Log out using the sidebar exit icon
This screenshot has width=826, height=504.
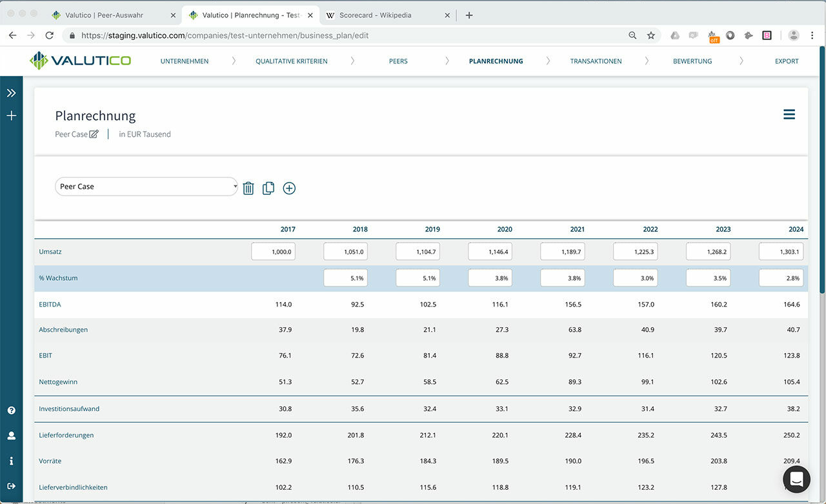coord(11,485)
